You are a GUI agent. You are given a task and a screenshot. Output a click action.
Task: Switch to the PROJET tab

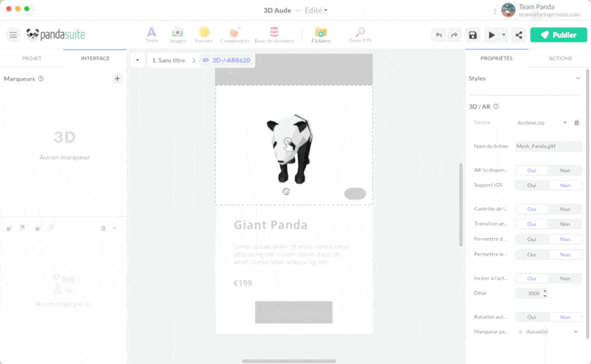31,58
